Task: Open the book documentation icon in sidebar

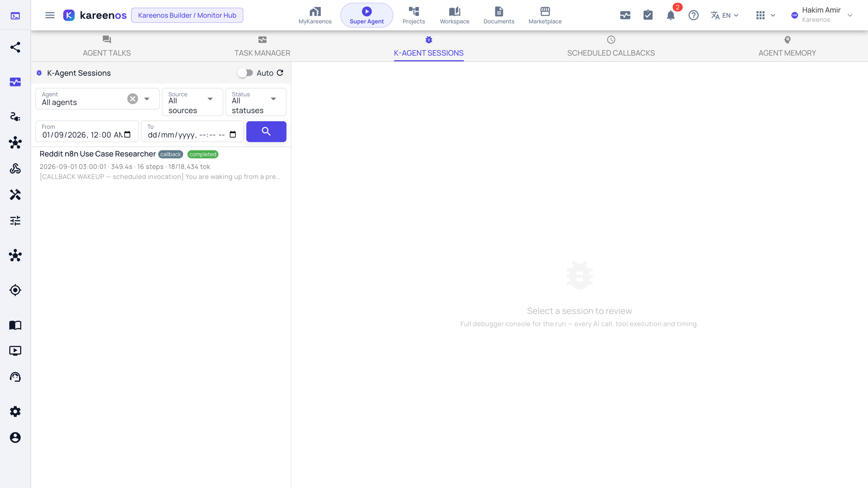Action: click(15, 325)
